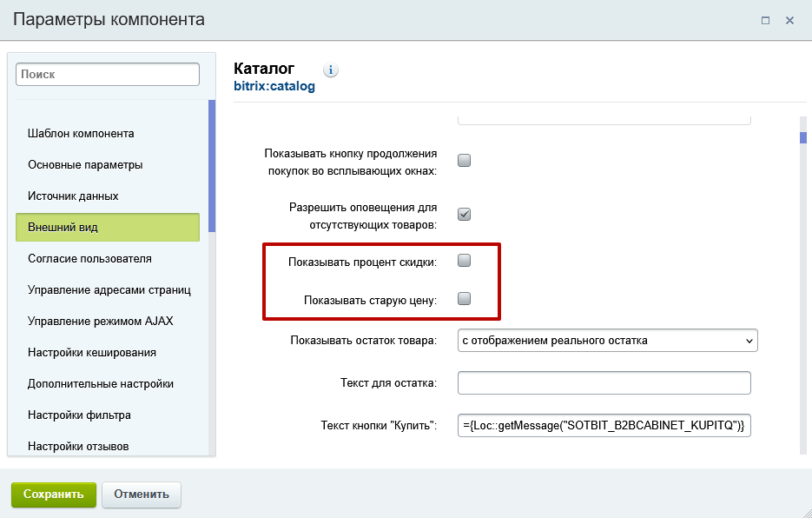Viewport: 812px width, 518px height.
Task: Disable 'Разрешить оповещения для отсутствующих товаров'
Action: pos(464,214)
